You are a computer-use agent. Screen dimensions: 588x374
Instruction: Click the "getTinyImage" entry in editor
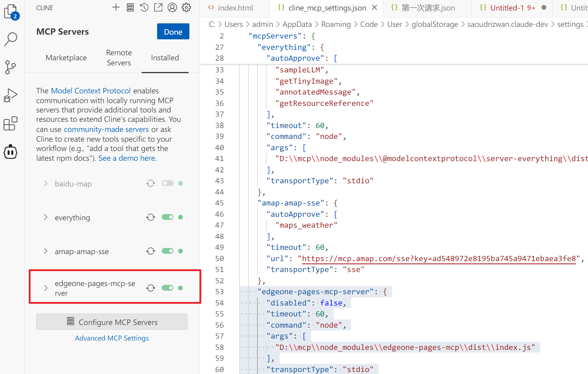pos(306,81)
